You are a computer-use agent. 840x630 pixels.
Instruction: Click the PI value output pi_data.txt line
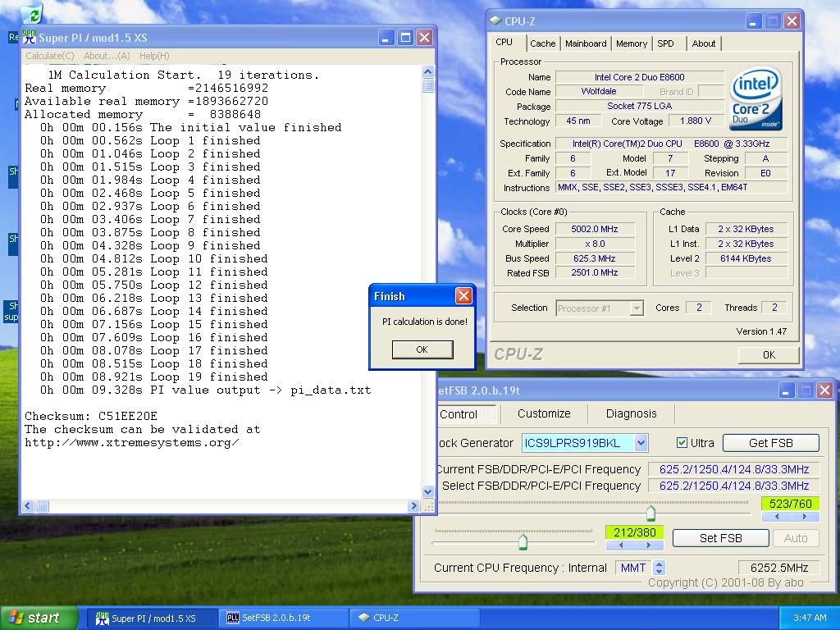click(206, 390)
